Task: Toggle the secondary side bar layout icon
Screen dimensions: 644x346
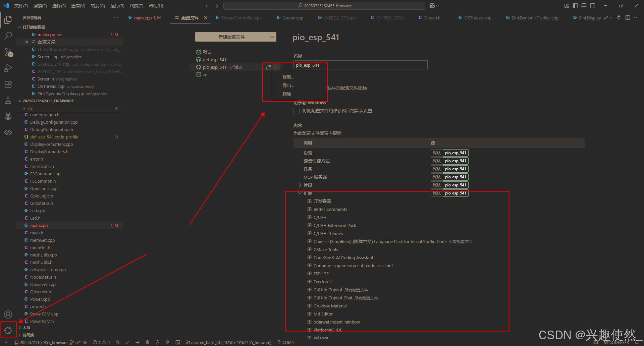Action: tap(593, 6)
